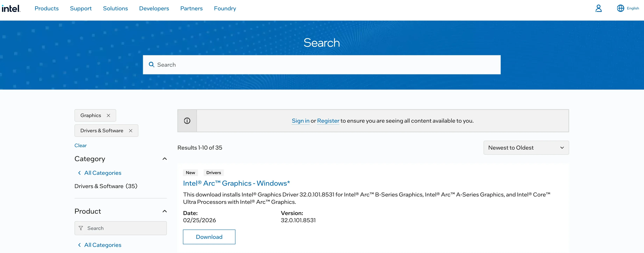The width and height of the screenshot is (644, 253).
Task: Download the Arc Graphics driver
Action: 209,237
